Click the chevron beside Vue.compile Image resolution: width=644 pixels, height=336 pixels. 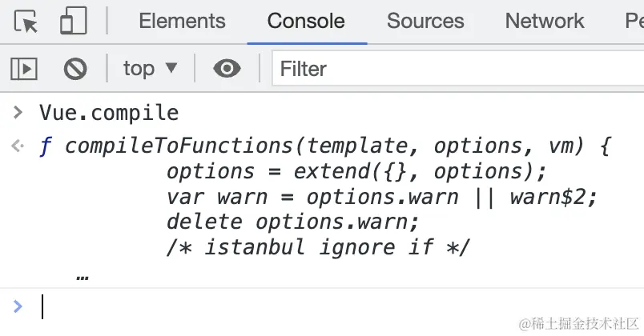(x=18, y=113)
